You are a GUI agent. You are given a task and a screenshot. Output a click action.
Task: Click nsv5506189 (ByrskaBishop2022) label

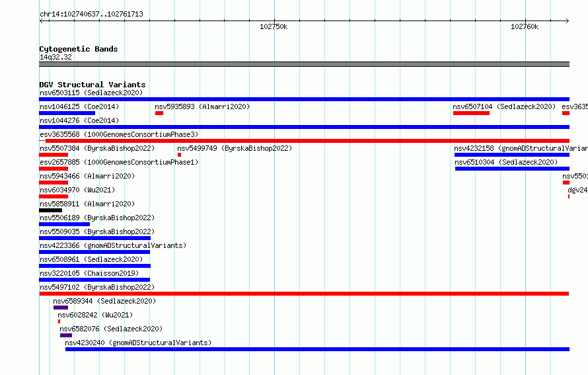tap(97, 218)
